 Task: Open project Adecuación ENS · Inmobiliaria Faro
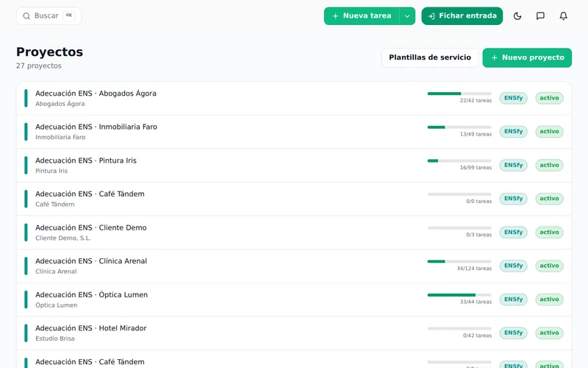tap(294, 132)
